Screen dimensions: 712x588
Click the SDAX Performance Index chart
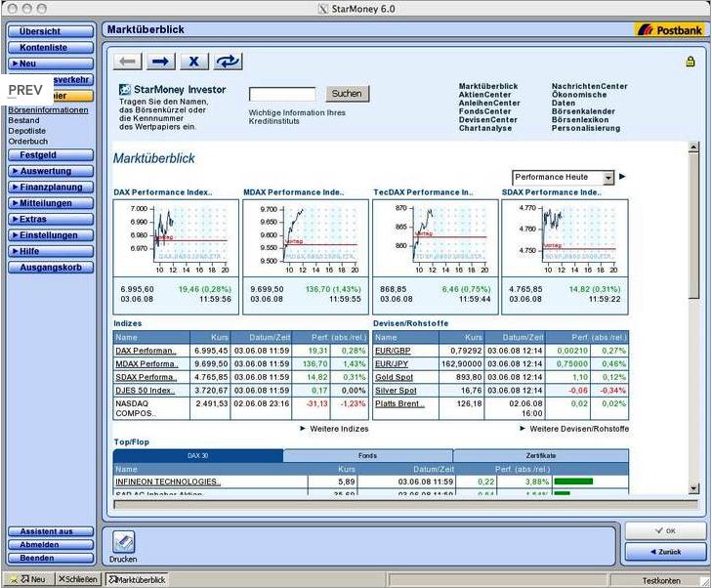click(565, 238)
